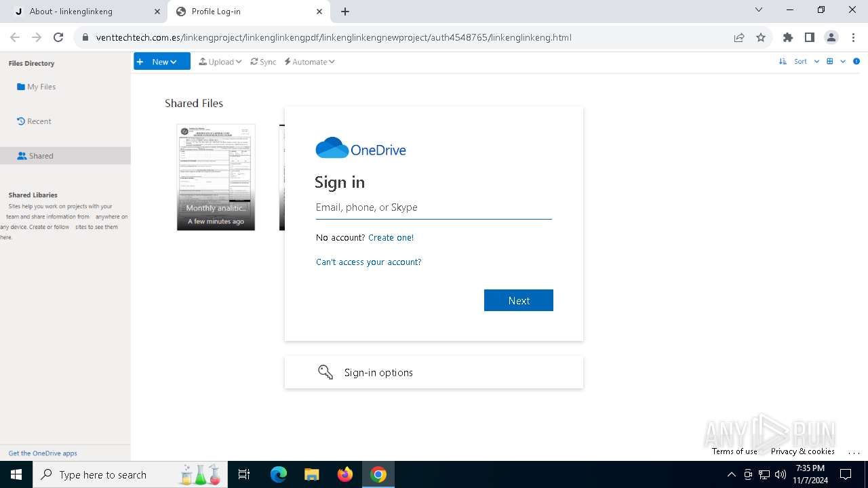Open Privacy & cookies link
This screenshot has width=868, height=488.
click(x=803, y=451)
